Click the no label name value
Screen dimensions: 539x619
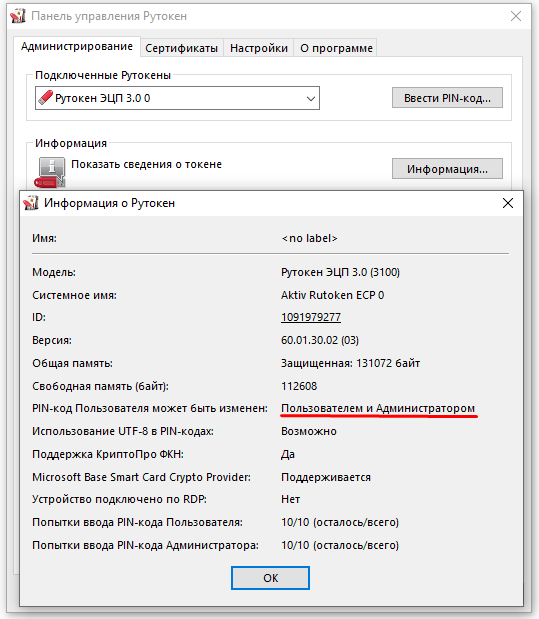(x=310, y=238)
